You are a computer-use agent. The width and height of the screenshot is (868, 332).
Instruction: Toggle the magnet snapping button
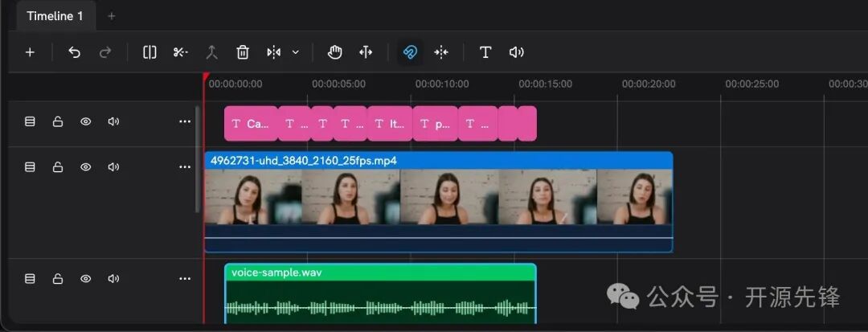coord(410,52)
